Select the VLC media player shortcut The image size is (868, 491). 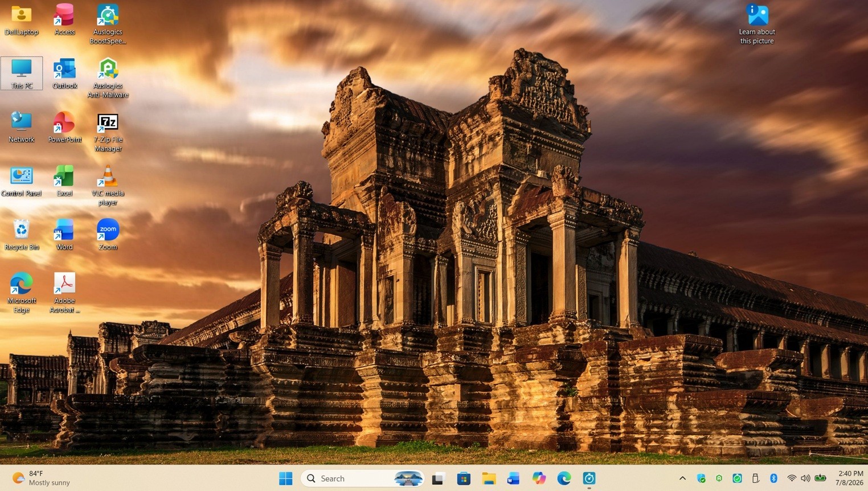[108, 186]
